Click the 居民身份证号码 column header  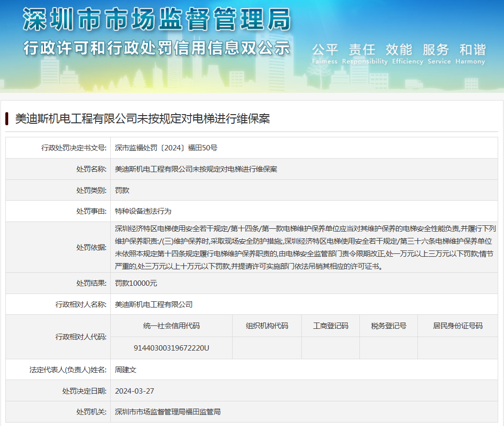[458, 326]
